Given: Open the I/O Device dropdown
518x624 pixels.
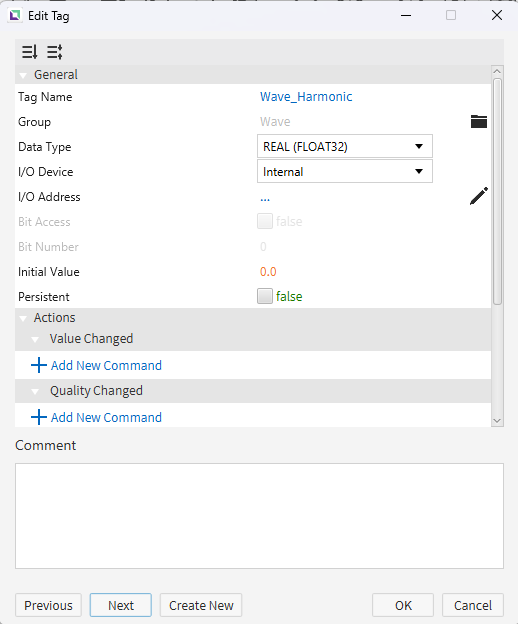Looking at the screenshot, I should (x=345, y=172).
